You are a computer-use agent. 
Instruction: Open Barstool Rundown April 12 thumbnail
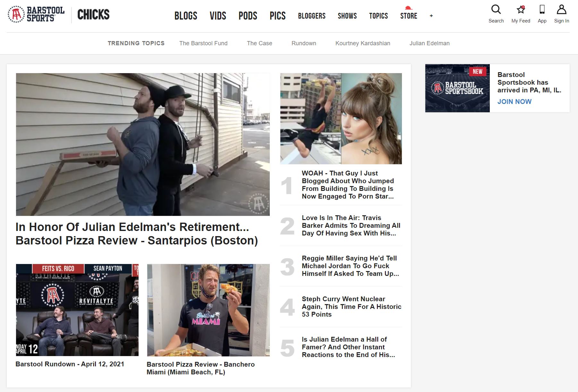(x=77, y=310)
